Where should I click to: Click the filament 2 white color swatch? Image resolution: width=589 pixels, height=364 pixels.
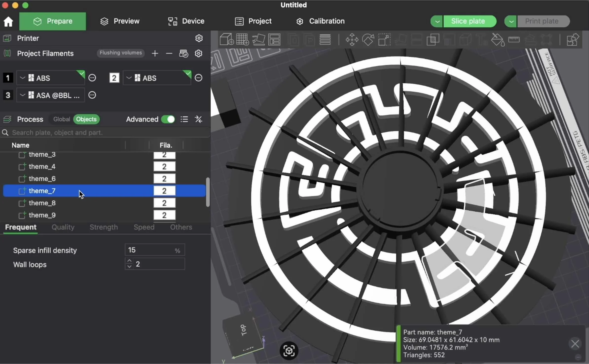(x=114, y=78)
